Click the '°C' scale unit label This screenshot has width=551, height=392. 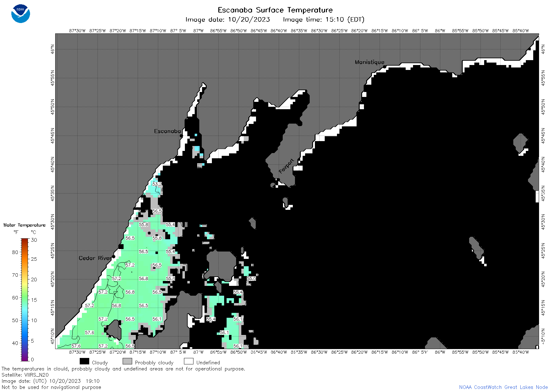(33, 232)
